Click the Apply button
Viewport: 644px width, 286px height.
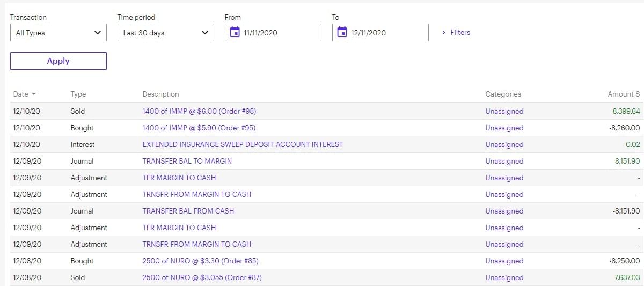click(58, 61)
